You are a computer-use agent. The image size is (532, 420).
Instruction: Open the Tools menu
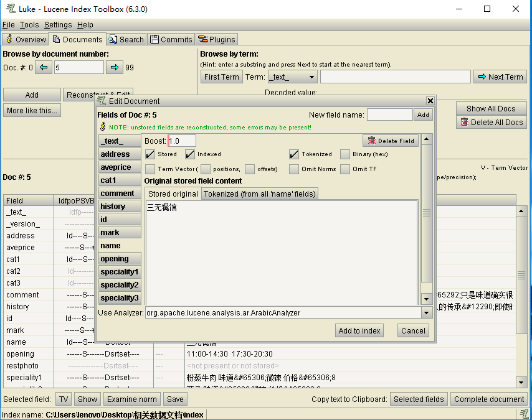29,25
